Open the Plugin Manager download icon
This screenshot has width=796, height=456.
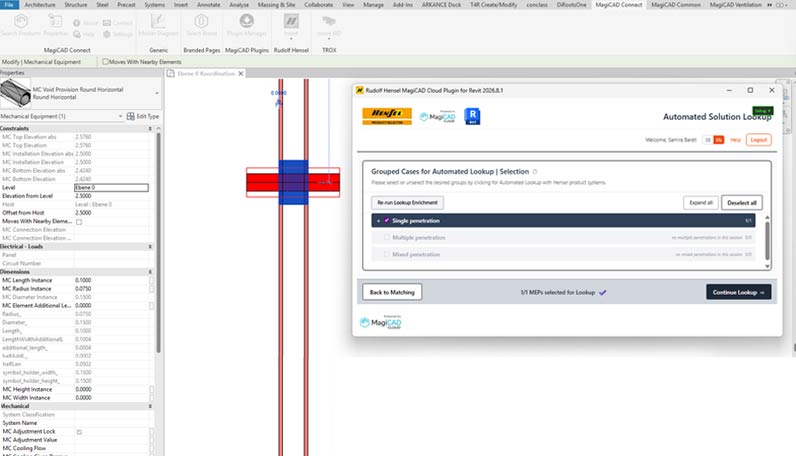247,21
